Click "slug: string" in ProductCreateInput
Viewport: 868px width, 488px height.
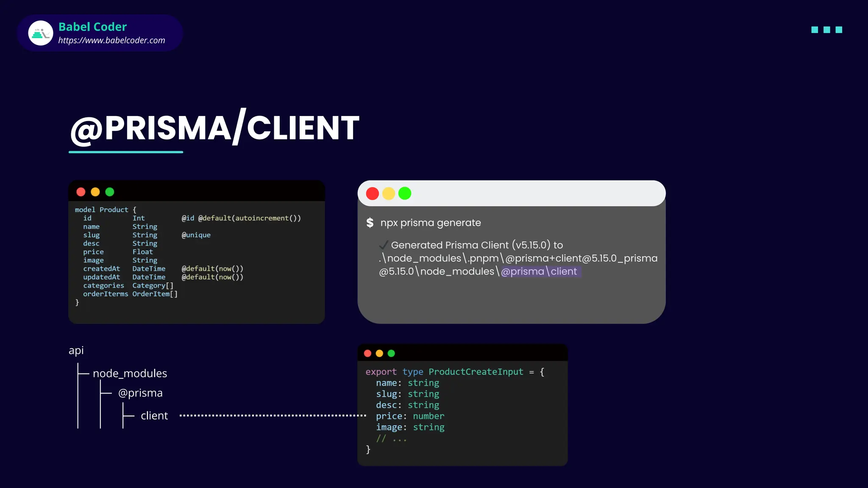pos(408,394)
